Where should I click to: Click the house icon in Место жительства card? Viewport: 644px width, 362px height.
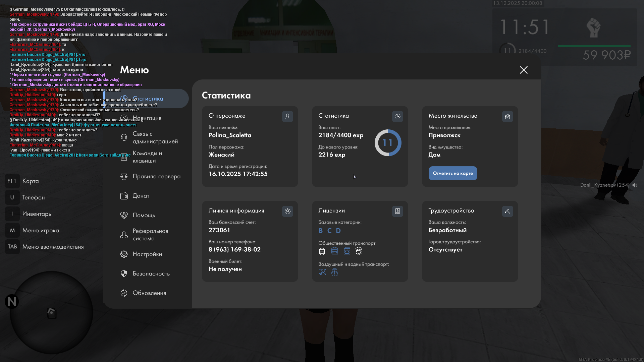pyautogui.click(x=507, y=117)
